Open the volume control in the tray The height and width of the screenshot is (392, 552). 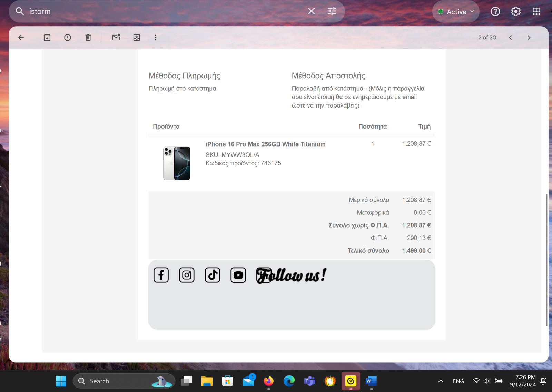pos(487,381)
